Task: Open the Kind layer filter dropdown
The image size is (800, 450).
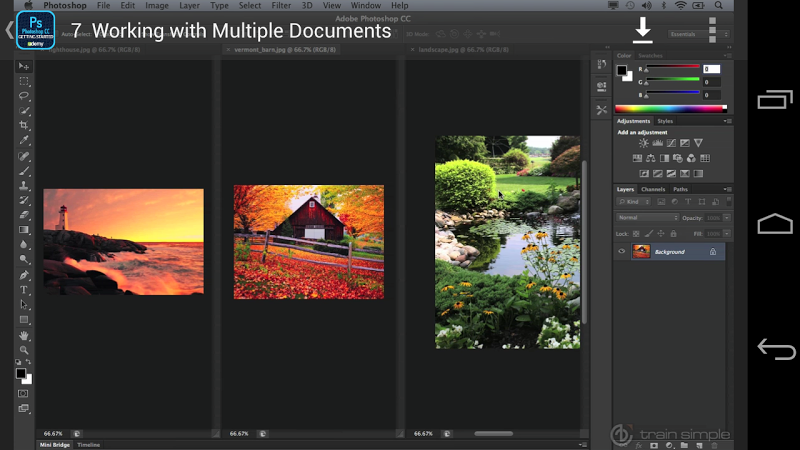Action: click(634, 202)
